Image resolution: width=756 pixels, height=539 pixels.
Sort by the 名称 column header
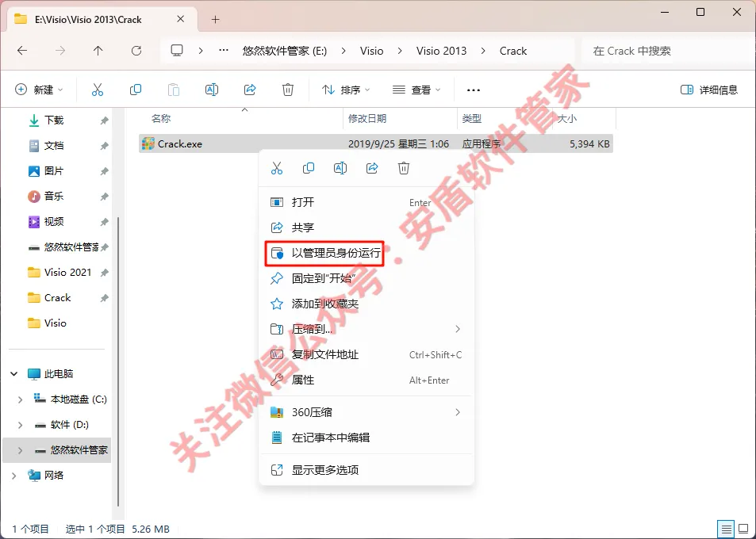[161, 118]
